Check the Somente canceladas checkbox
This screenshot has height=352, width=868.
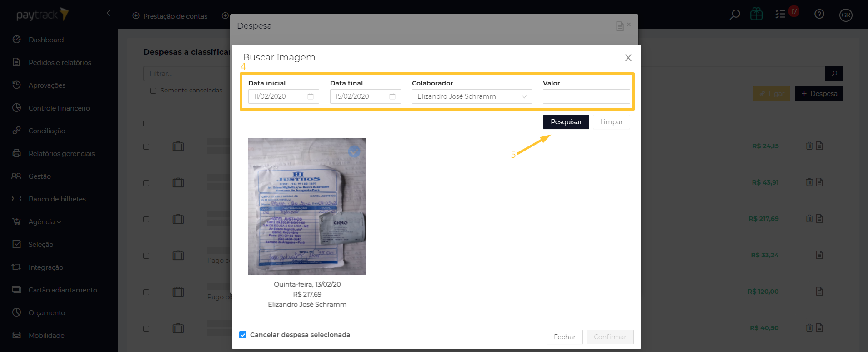(x=153, y=91)
